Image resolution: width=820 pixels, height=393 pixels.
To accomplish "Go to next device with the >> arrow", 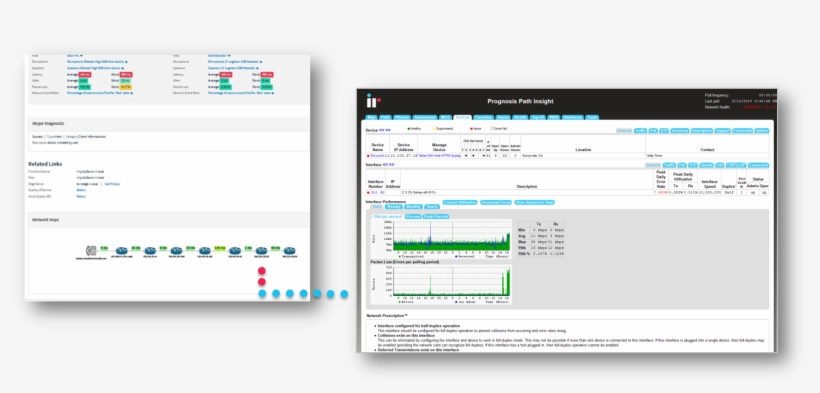I will click(x=388, y=130).
